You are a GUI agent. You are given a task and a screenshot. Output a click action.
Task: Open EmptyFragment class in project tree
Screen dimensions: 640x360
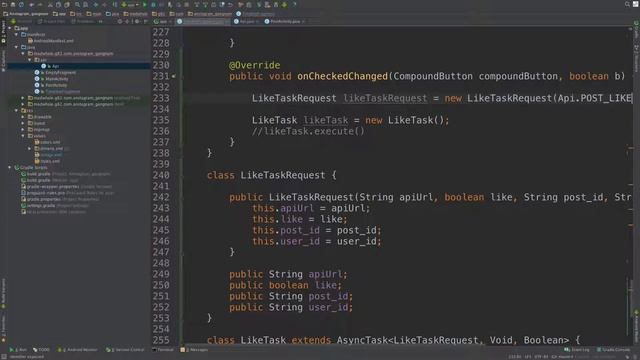[56, 73]
